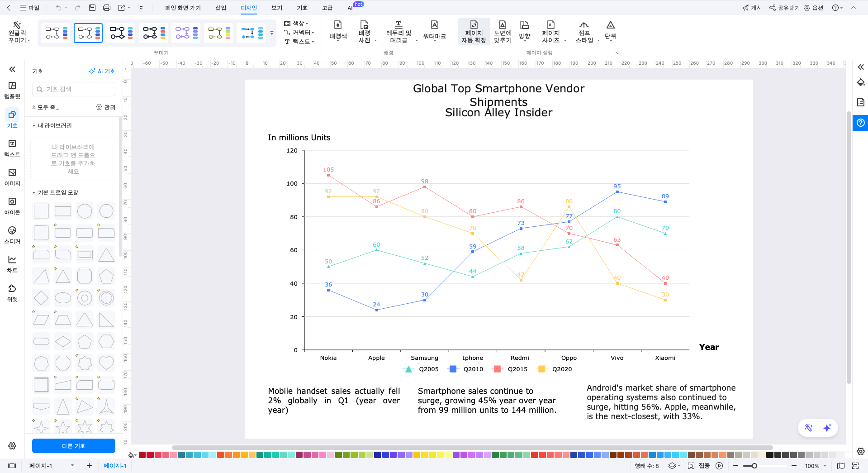Click the symbol search (기호 검색) field
The width and height of the screenshot is (868, 473).
coord(74,89)
